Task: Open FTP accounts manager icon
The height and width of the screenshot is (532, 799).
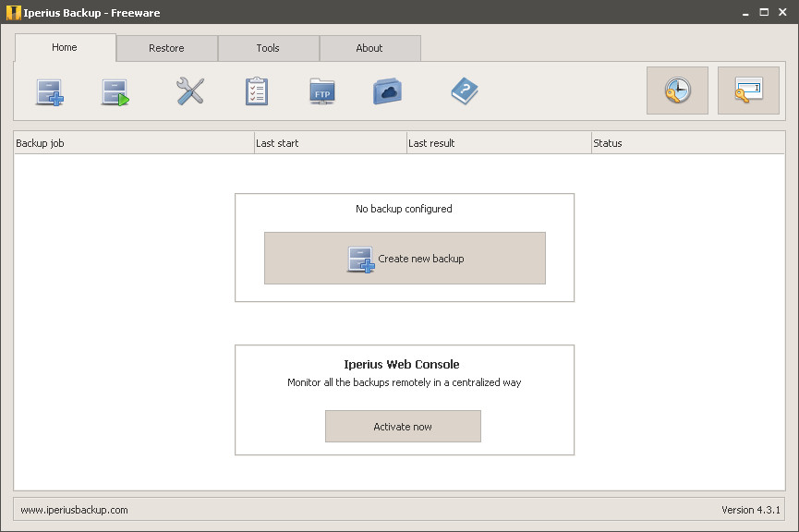Action: pos(321,91)
